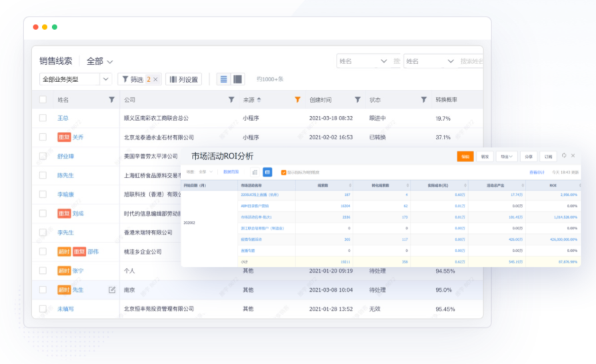Open the 导出 dropdown in ROI panel
Viewport: 596px width, 364px height.
[x=506, y=157]
